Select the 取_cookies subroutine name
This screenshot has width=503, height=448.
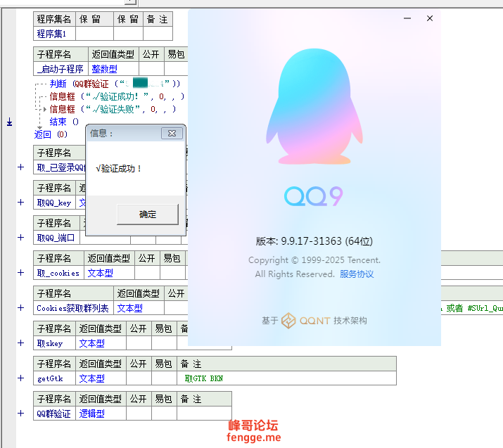point(58,273)
